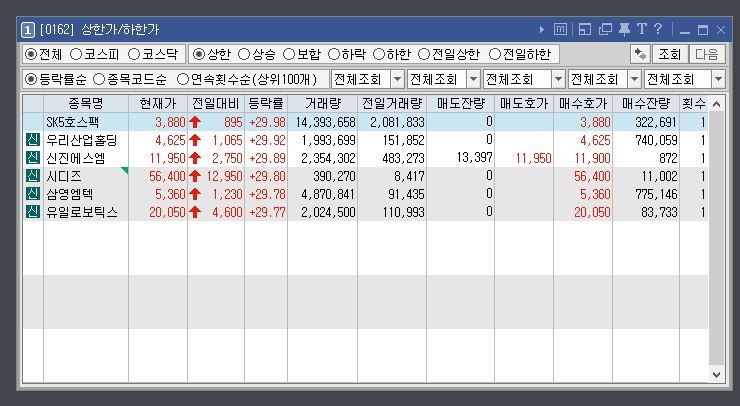740x406 pixels.
Task: Click the 전일거래량 column header
Action: (x=392, y=104)
